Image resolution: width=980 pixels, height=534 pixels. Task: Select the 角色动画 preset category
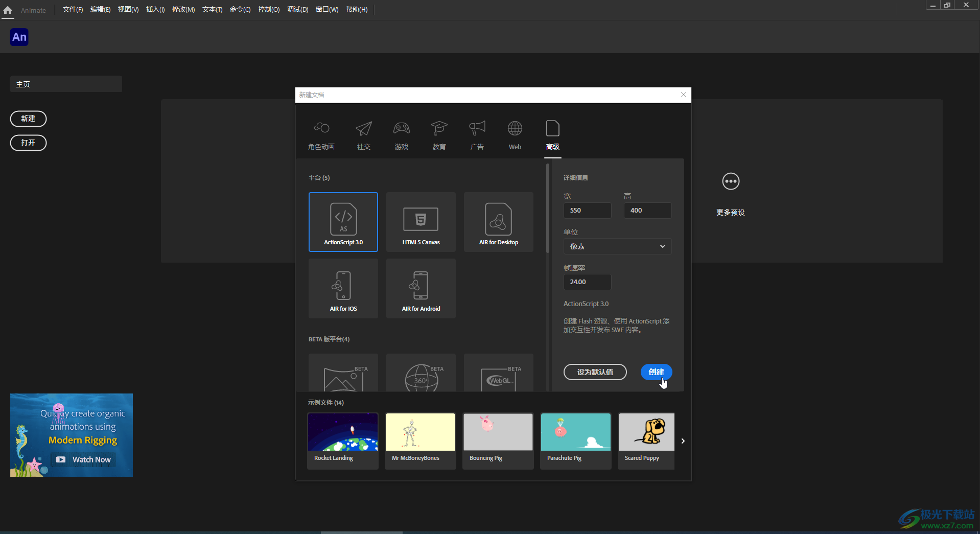321,135
